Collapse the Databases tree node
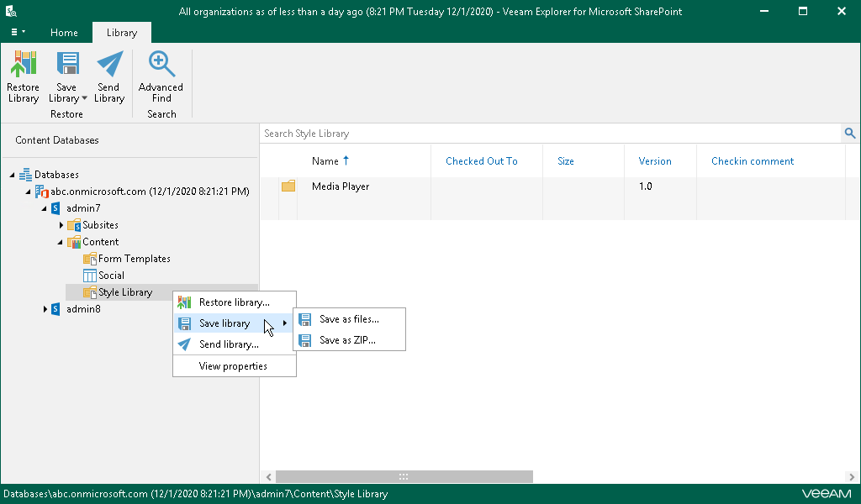861x504 pixels. (12, 175)
